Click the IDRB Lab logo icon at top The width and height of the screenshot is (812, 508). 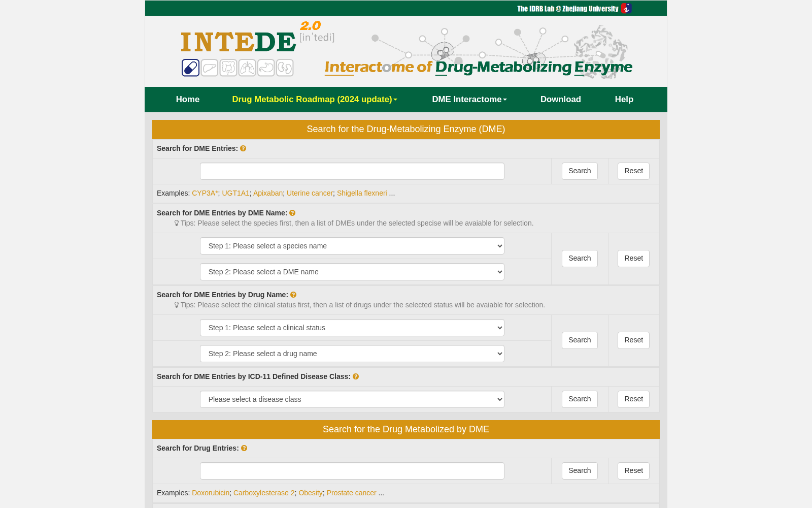626,8
